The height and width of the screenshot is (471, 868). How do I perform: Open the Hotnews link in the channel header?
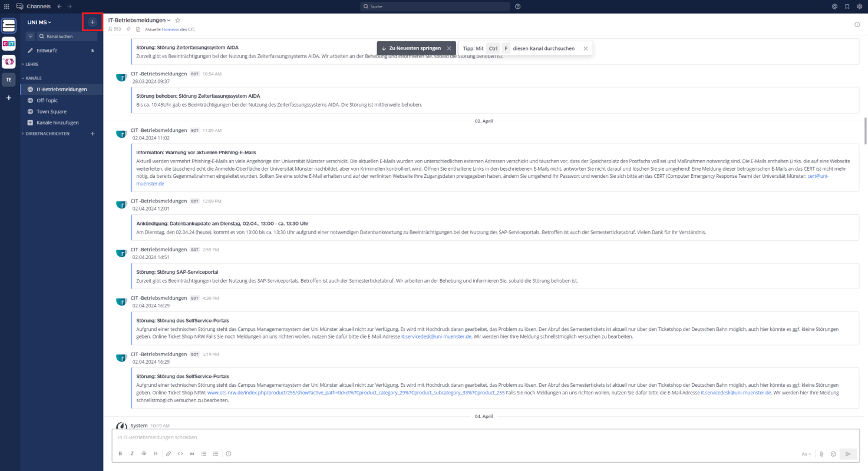[x=170, y=29]
